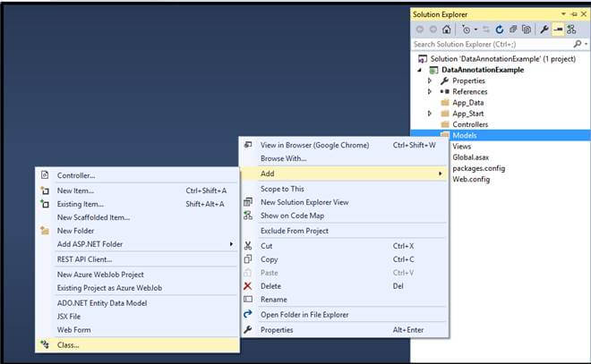Screen dimensions: 591x364
Task: Choose Scope to This
Action: point(344,189)
